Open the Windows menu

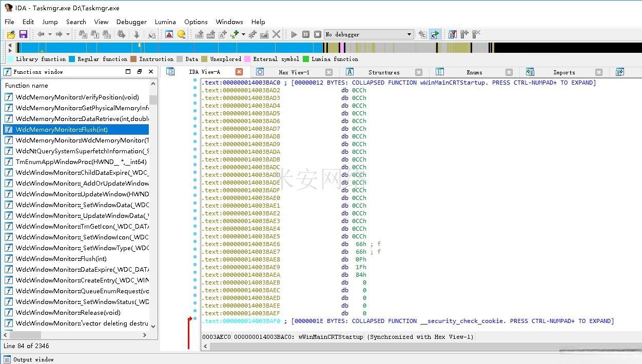229,22
